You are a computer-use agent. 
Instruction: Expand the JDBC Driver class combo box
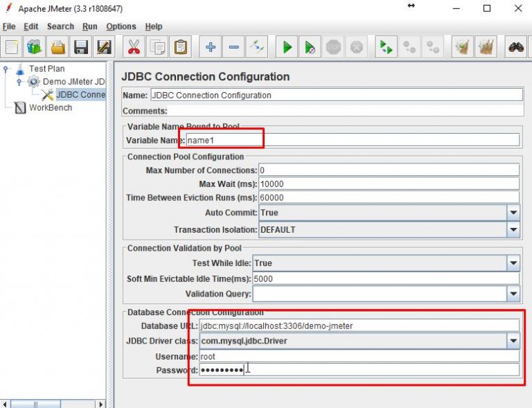pos(513,341)
